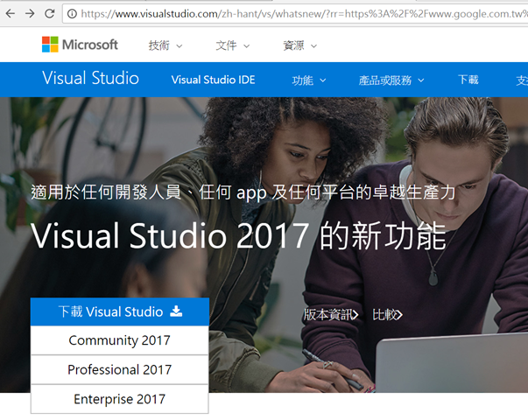Open the 版本資訊 link
Screen dimensions: 528x420
coord(331,315)
